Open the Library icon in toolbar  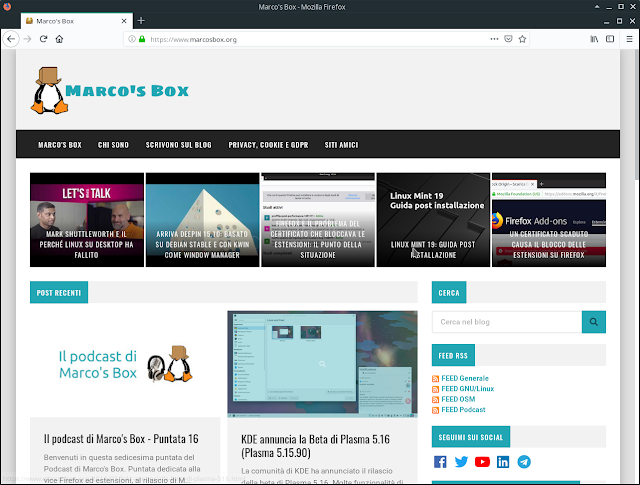(x=594, y=39)
